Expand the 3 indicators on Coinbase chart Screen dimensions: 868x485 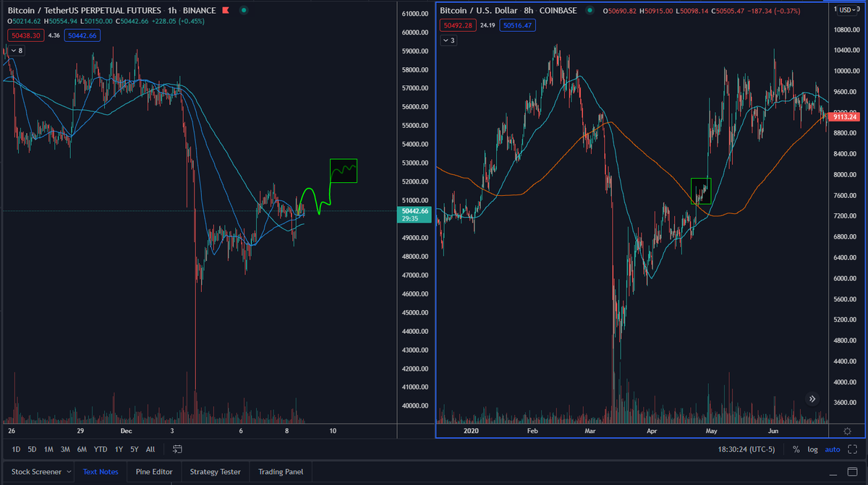448,40
